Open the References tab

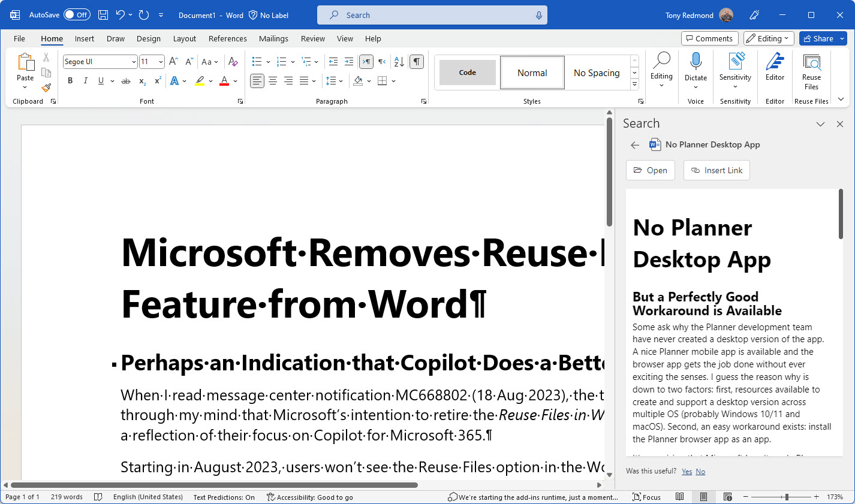coord(227,38)
